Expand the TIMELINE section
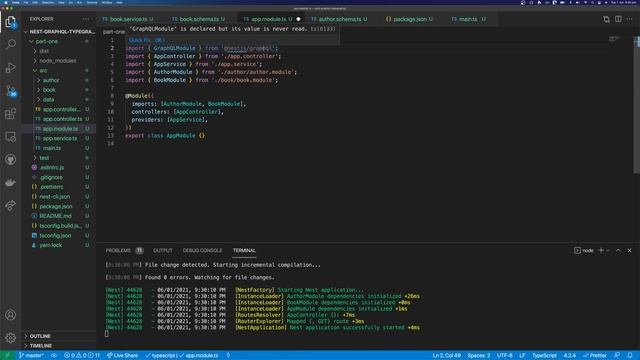The width and height of the screenshot is (640, 360). pos(59,346)
